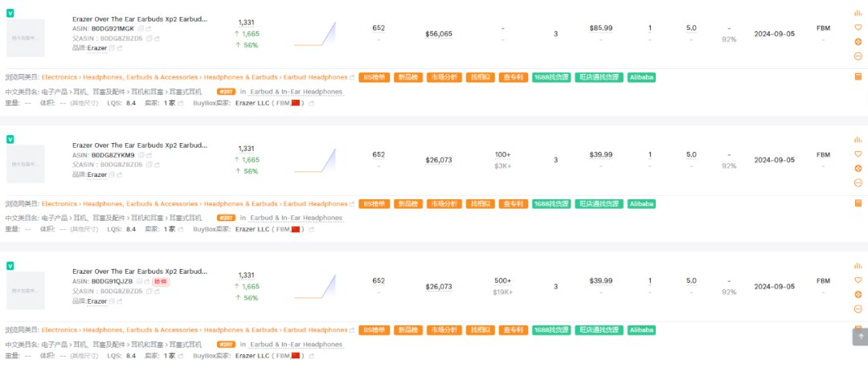868x368 pixels.
Task: Click the heart icon for product B0DG91QJZB
Action: (858, 280)
